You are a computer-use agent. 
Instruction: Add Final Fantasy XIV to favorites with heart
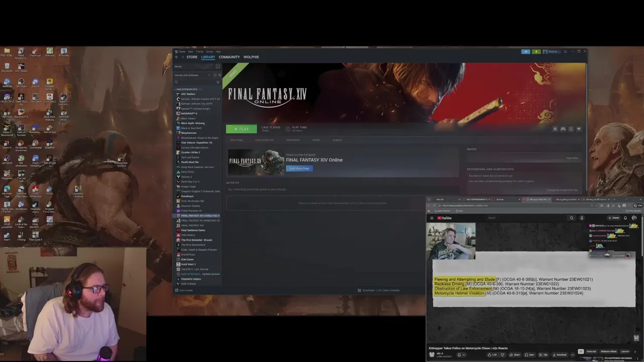pos(579,129)
